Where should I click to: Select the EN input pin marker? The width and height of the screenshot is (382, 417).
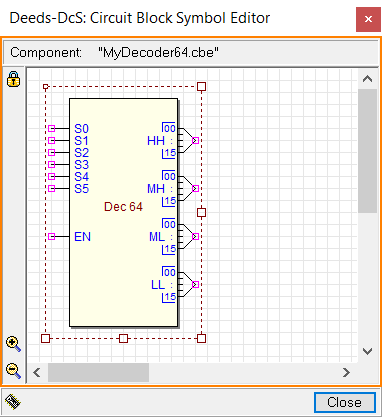point(52,236)
